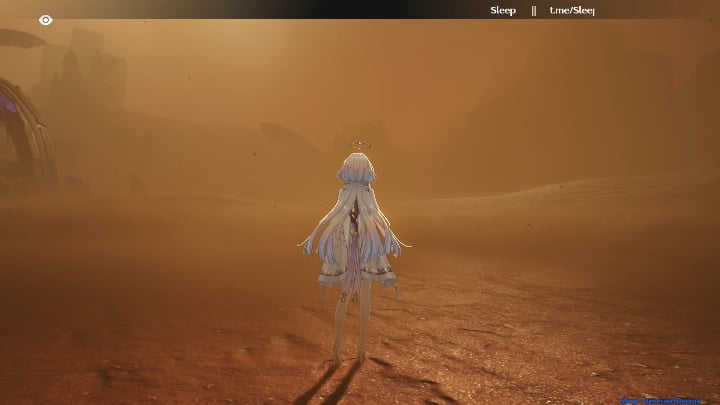Click the blue watermark text at bottom right
The width and height of the screenshot is (720, 405).
coord(663,400)
